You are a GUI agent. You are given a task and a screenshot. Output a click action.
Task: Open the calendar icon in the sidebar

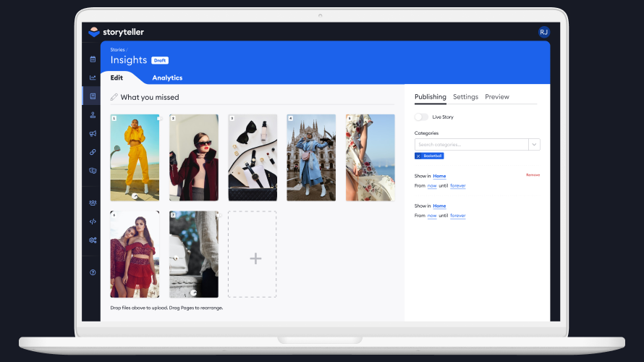[x=93, y=59]
